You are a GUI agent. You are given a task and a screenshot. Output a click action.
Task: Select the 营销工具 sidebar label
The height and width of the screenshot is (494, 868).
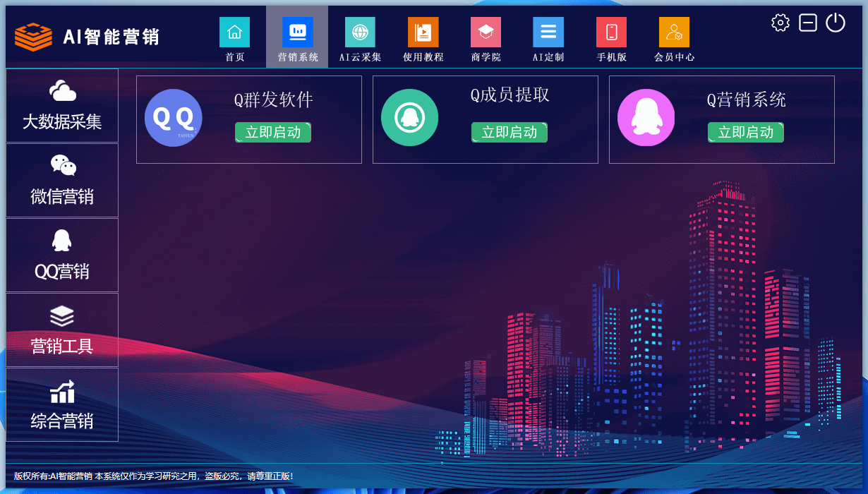click(62, 347)
